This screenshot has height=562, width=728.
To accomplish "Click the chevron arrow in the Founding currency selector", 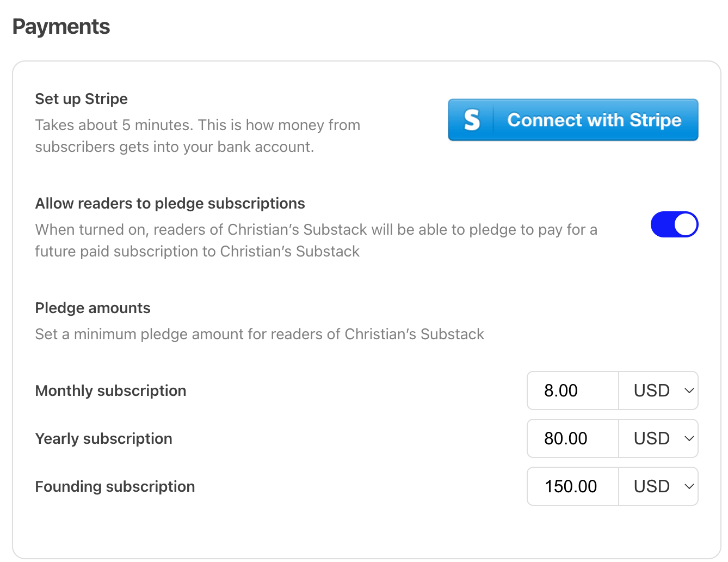I will click(x=689, y=486).
